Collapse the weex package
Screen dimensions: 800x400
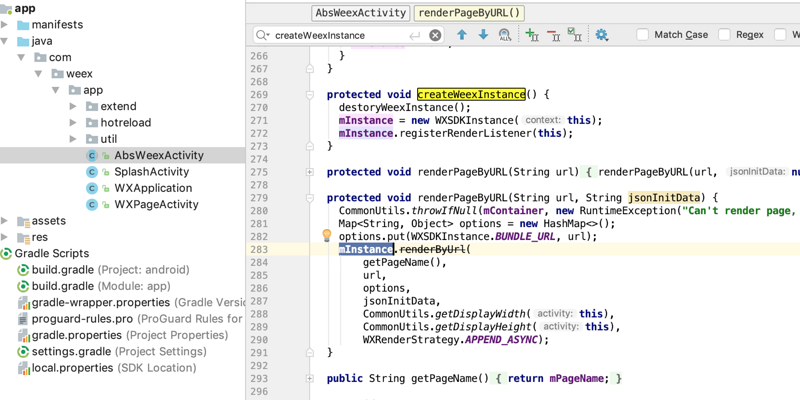38,73
